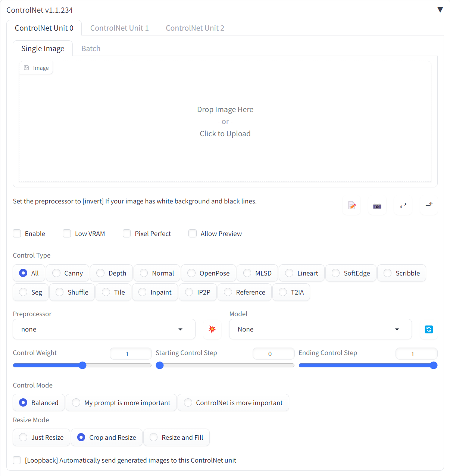The image size is (450, 476).
Task: Open new canvas with the notepad-pencil icon
Action: tap(351, 205)
